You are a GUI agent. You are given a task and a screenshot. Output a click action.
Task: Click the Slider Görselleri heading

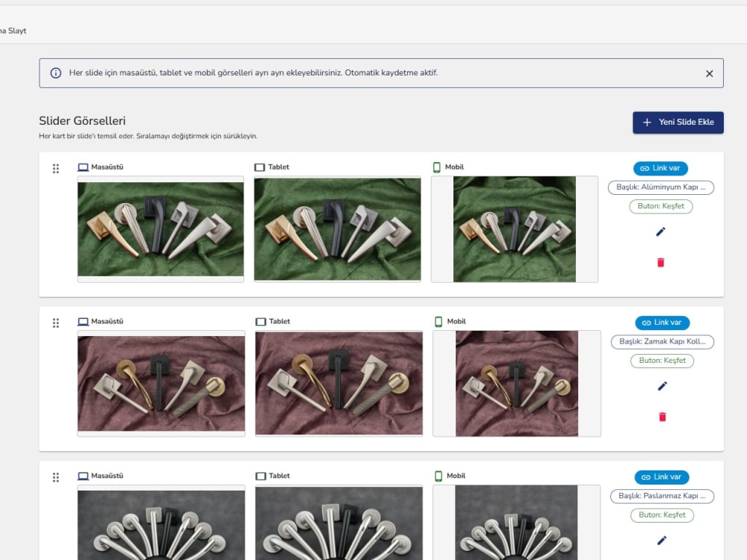(x=82, y=121)
